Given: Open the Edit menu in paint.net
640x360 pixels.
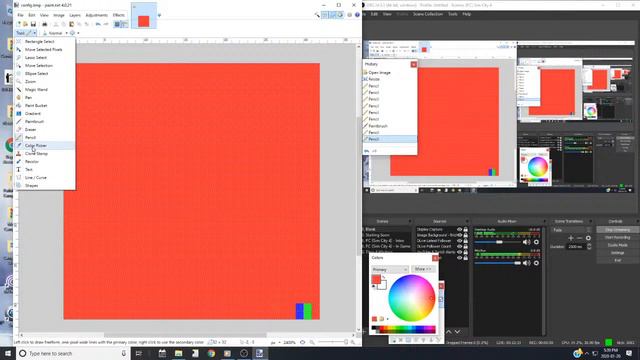Looking at the screenshot, I should [x=32, y=15].
